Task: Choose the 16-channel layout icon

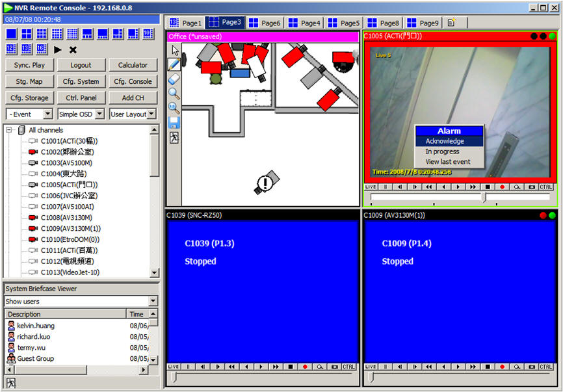Action: (57, 33)
